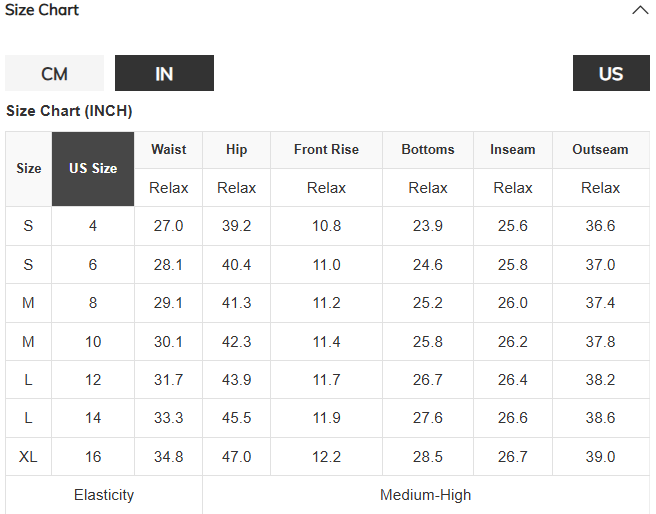Click outseam value 39.0
Viewport: 656px width, 514px height.
coord(600,457)
